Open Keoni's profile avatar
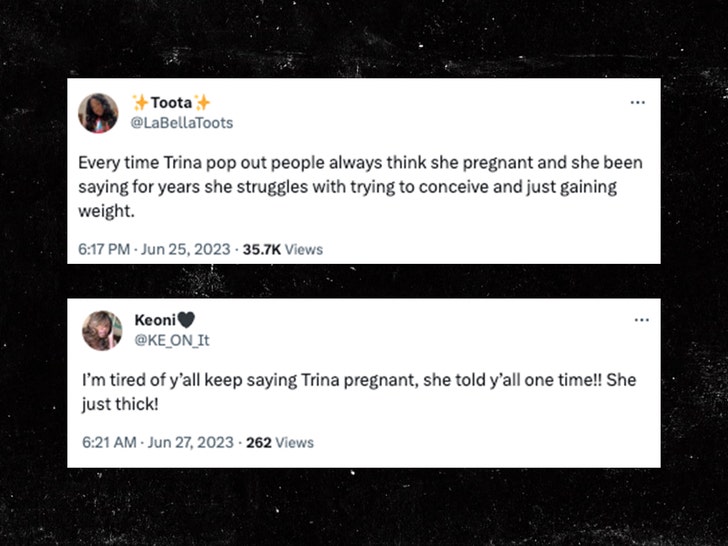 click(x=102, y=330)
